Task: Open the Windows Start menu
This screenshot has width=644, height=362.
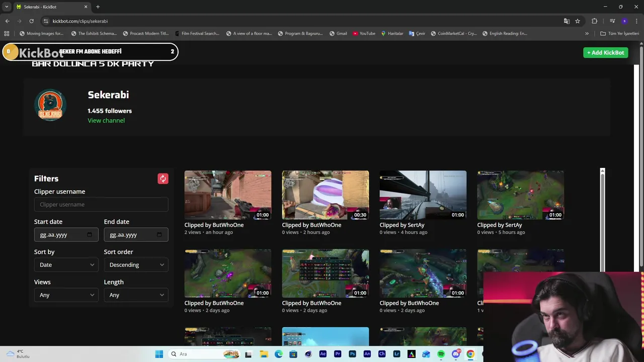Action: 159,354
